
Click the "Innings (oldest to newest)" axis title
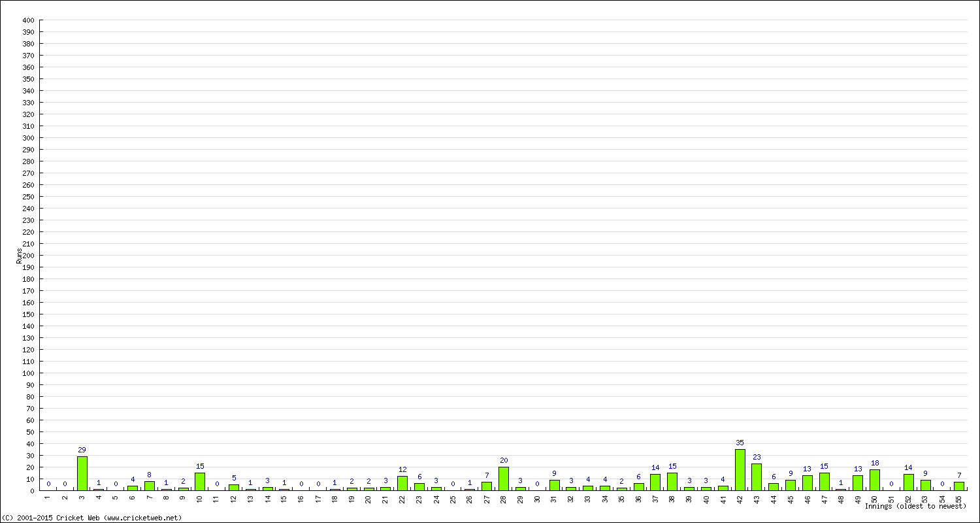[915, 506]
